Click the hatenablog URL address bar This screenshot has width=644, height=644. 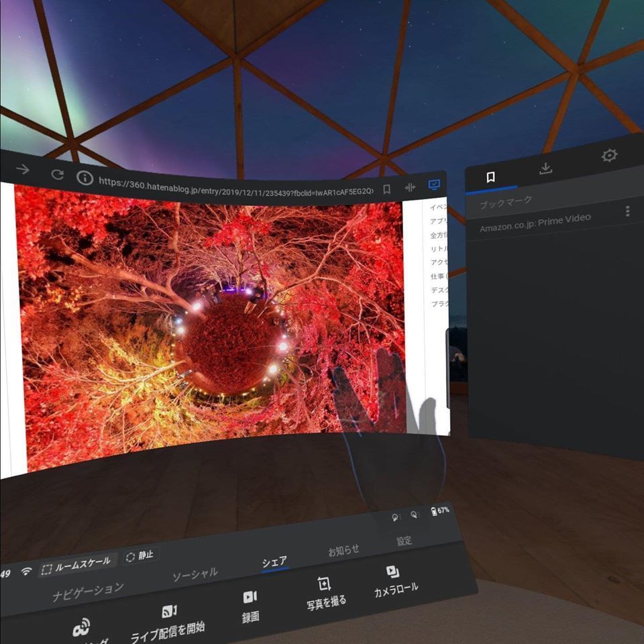pos(235,187)
